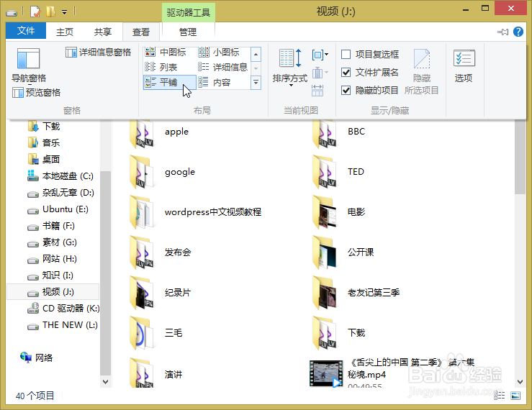The width and height of the screenshot is (532, 410).
Task: Click the drive icon in title bar
Action: (x=12, y=13)
